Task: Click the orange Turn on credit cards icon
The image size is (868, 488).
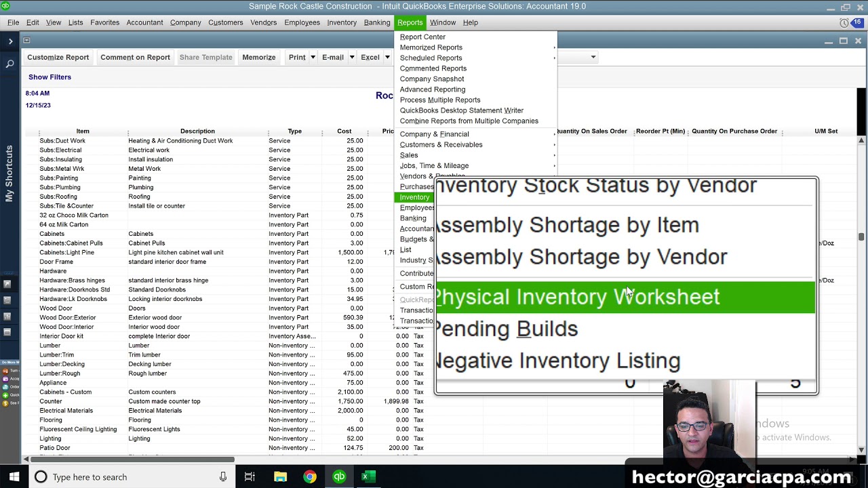Action: [5, 371]
